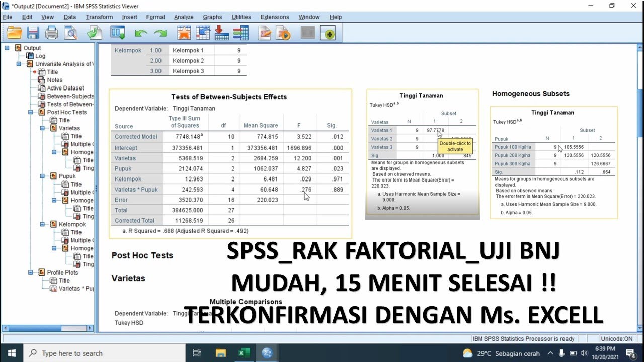Select the Log item in outline
This screenshot has width=644, height=362.
[40, 56]
